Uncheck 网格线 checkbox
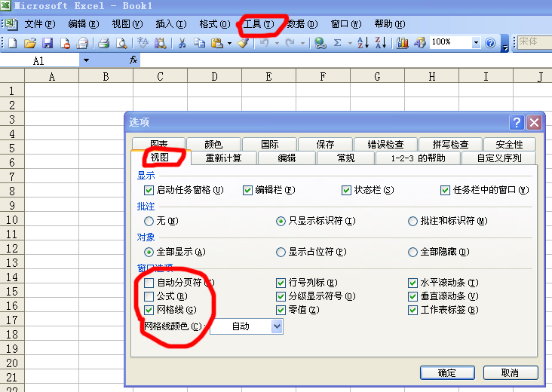Screen dimensions: 552x392 [x=149, y=310]
